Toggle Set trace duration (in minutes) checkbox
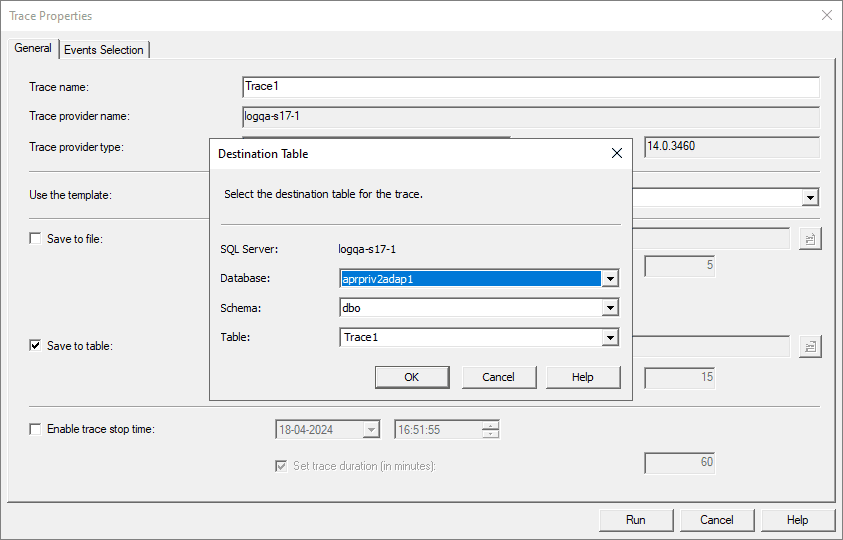843x540 pixels. pyautogui.click(x=281, y=466)
